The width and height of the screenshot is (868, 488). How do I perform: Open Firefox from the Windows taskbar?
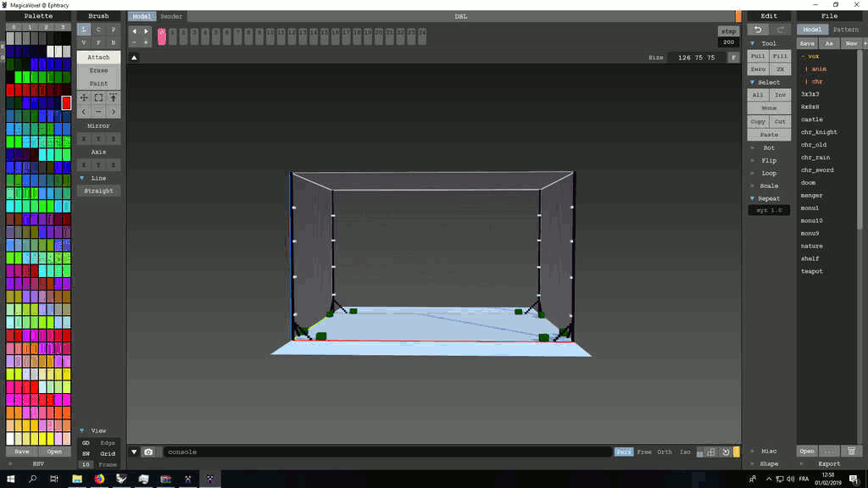[x=99, y=479]
